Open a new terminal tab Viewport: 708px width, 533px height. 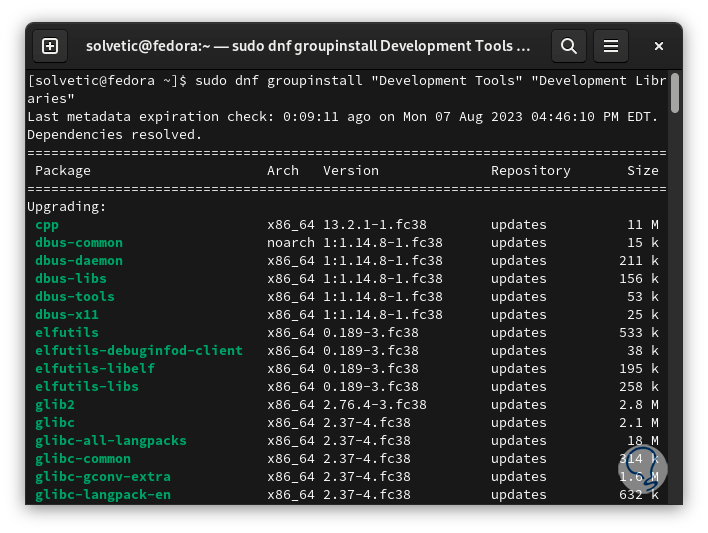50,46
